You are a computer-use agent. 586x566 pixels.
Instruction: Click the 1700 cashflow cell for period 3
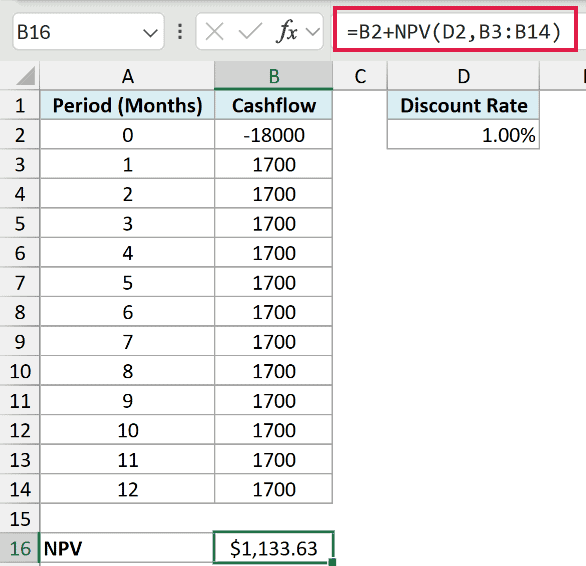274,223
